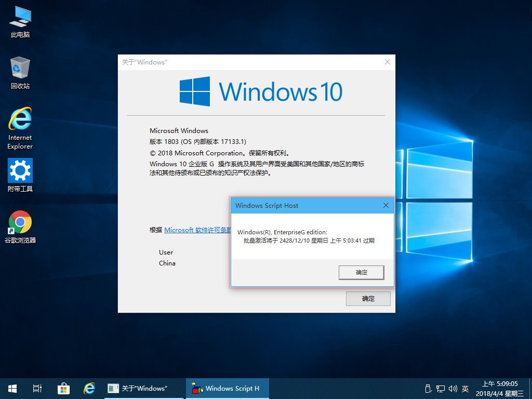The height and width of the screenshot is (399, 532).
Task: Open the 此电脑 desktop icon
Action: pyautogui.click(x=20, y=22)
